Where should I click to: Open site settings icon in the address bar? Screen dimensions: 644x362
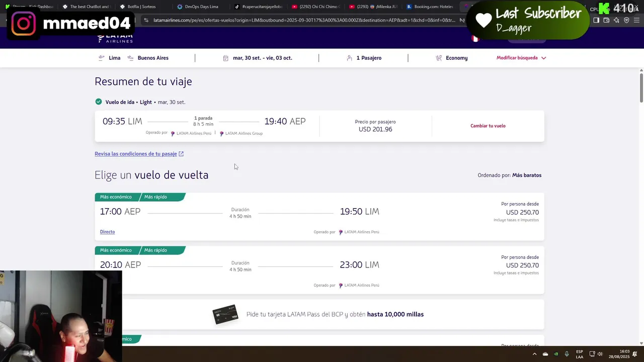(x=146, y=20)
